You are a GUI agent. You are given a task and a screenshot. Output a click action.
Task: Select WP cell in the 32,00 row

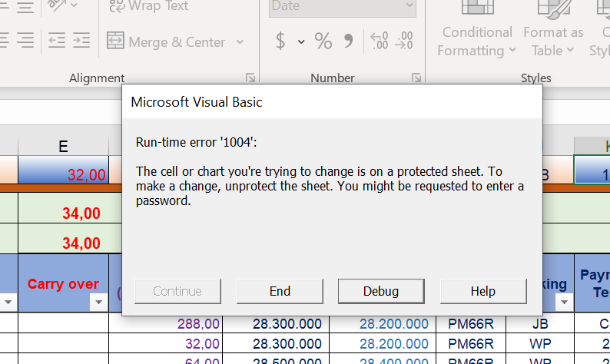(540, 344)
